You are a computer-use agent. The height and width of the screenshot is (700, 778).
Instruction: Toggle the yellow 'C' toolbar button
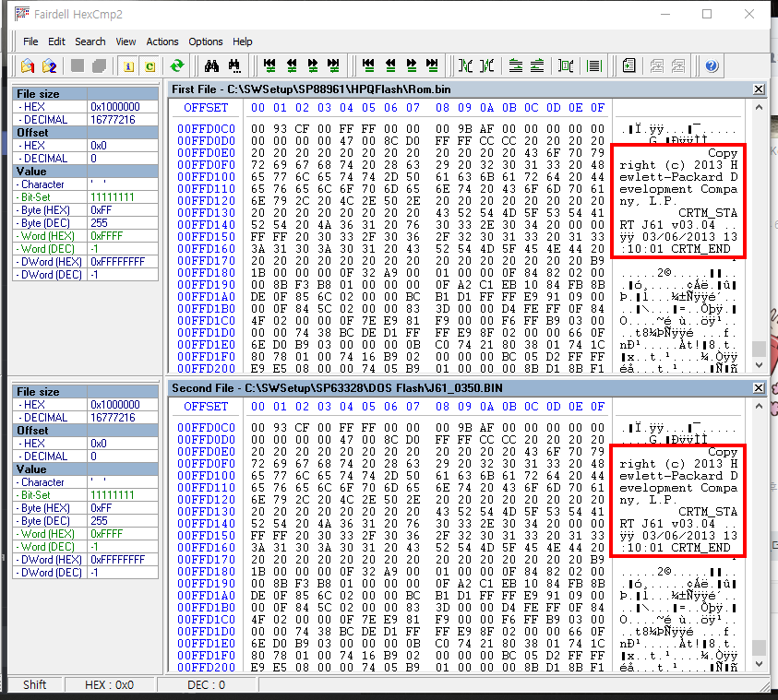coord(150,65)
